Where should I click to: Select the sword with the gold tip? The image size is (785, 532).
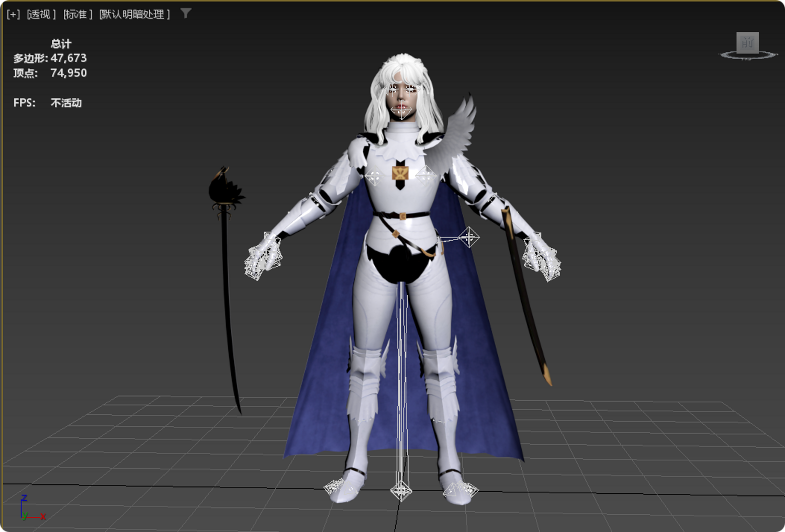point(526,296)
